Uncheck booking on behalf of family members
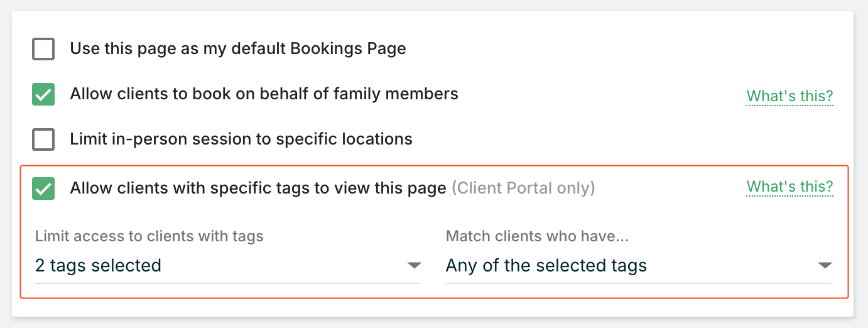Screen dimensions: 868x328 [43, 94]
